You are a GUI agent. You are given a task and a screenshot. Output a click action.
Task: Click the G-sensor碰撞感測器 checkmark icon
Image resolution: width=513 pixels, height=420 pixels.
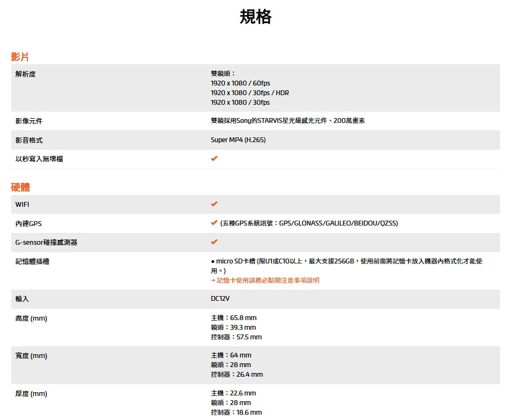coord(214,242)
